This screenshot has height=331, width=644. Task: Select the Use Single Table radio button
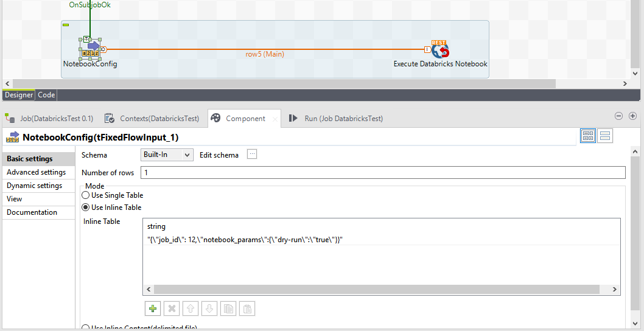pyautogui.click(x=86, y=195)
